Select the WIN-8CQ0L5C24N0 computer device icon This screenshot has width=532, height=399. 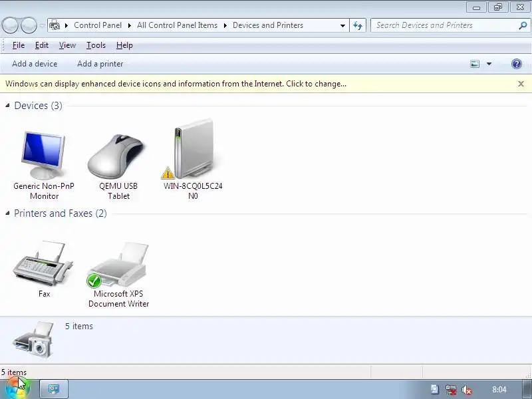pyautogui.click(x=194, y=149)
